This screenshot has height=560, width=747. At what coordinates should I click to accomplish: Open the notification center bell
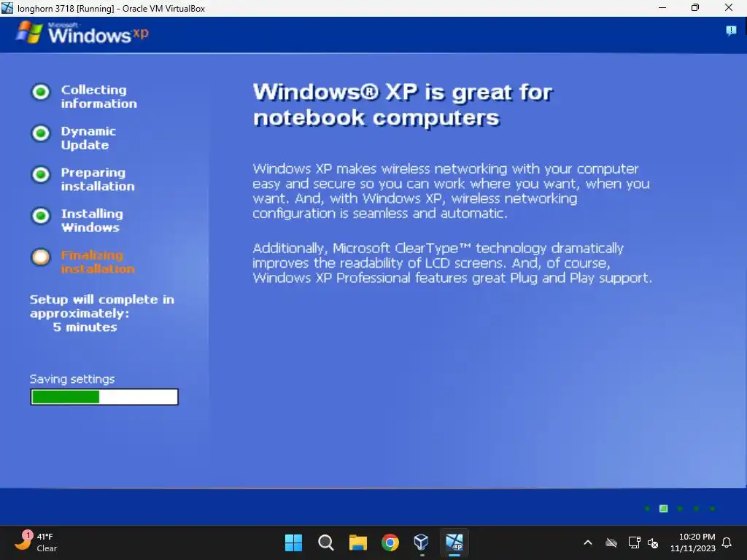pos(727,542)
